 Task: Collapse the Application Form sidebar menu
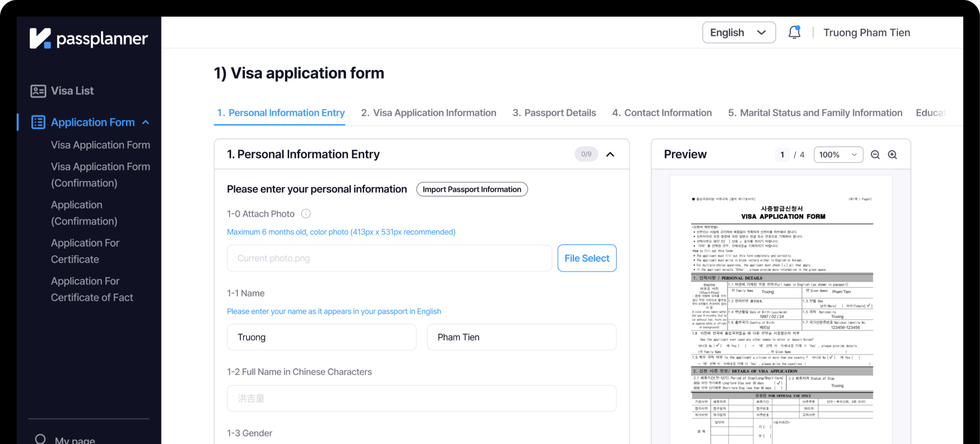coord(146,122)
